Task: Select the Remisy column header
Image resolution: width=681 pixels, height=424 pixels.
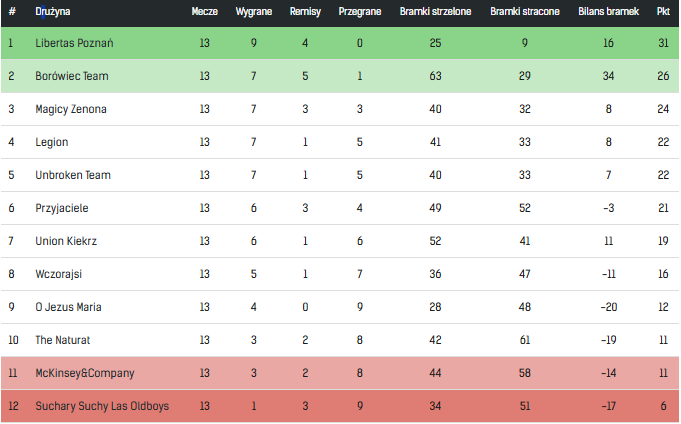Action: tap(305, 12)
